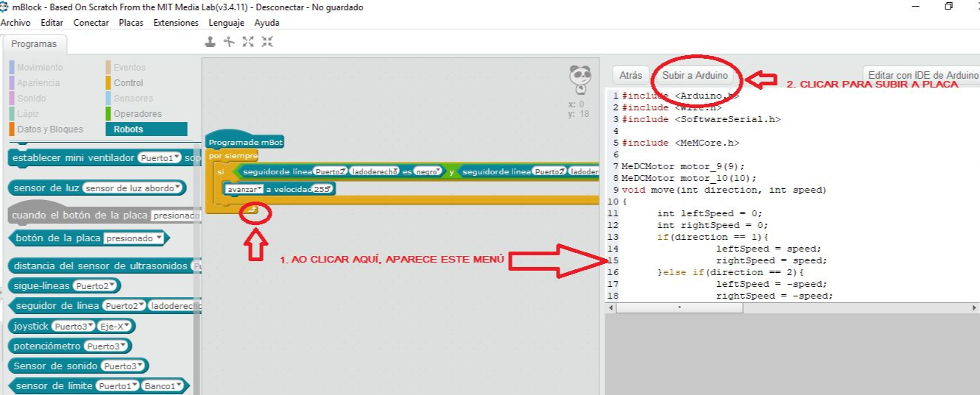The width and height of the screenshot is (980, 395).
Task: Click the Grow sprite arrows icon
Action: (x=248, y=42)
